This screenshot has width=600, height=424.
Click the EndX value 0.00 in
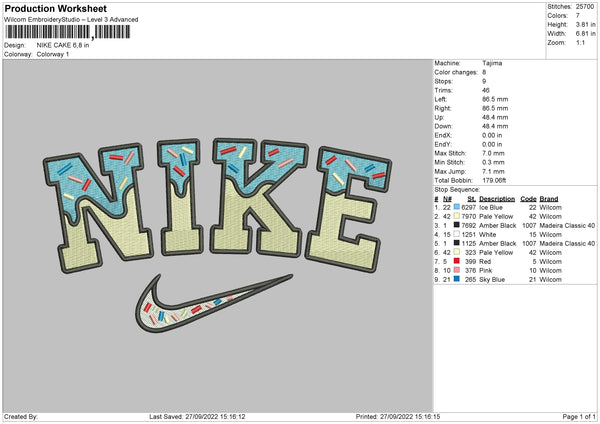492,135
